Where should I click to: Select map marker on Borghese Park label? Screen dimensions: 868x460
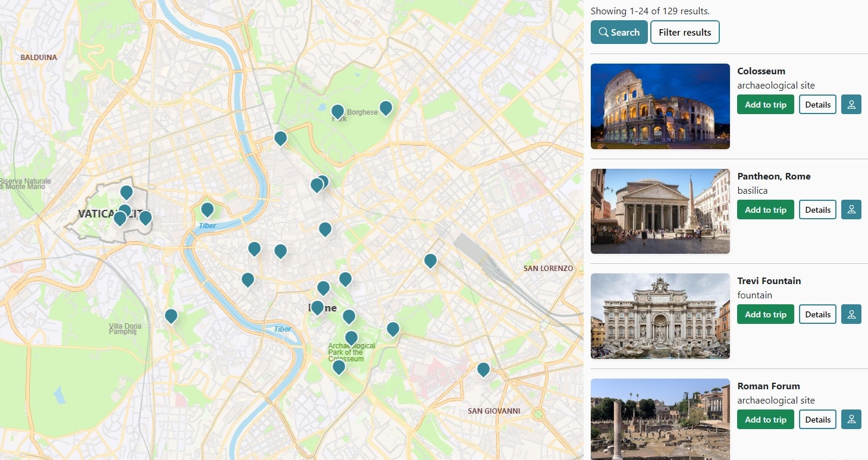coord(337,112)
